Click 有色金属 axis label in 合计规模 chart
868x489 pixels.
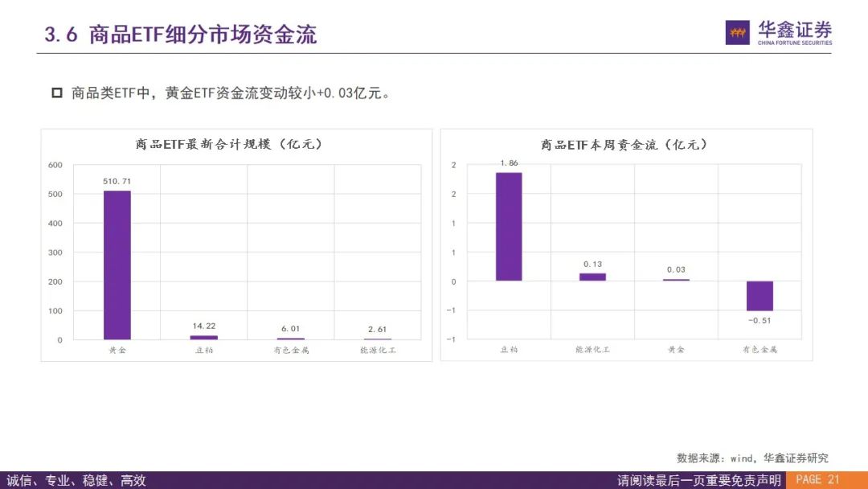point(291,350)
